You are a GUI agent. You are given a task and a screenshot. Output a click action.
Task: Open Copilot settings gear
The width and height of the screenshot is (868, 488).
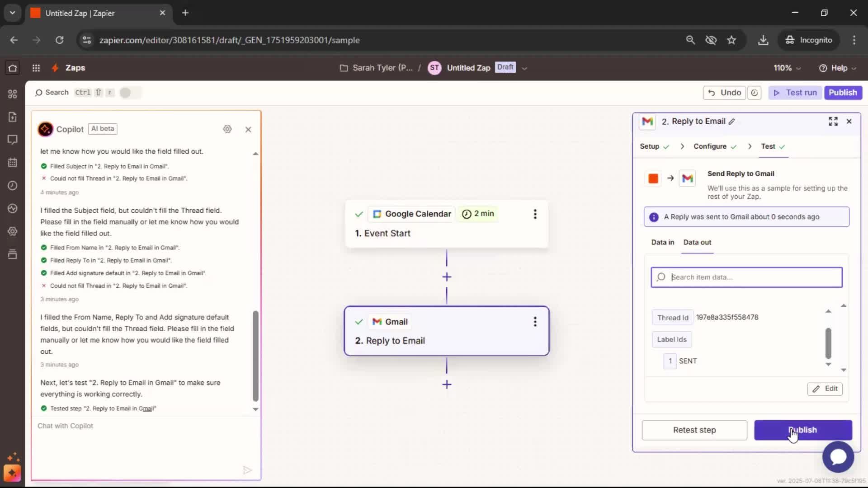[227, 129]
